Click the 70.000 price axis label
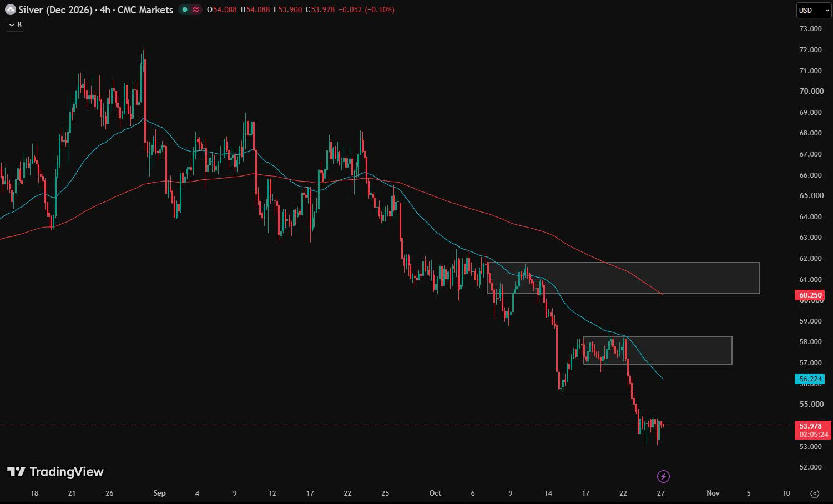The height and width of the screenshot is (504, 833). pyautogui.click(x=810, y=91)
